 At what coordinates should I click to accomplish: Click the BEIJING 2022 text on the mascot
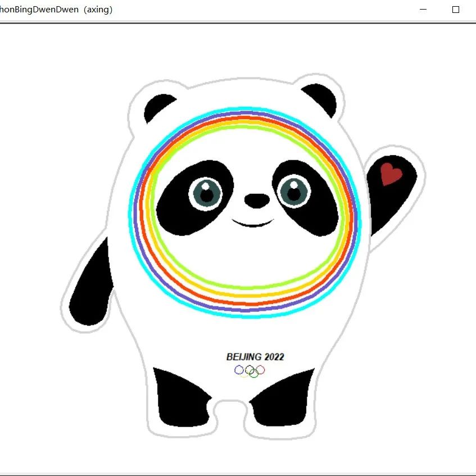[x=255, y=357]
